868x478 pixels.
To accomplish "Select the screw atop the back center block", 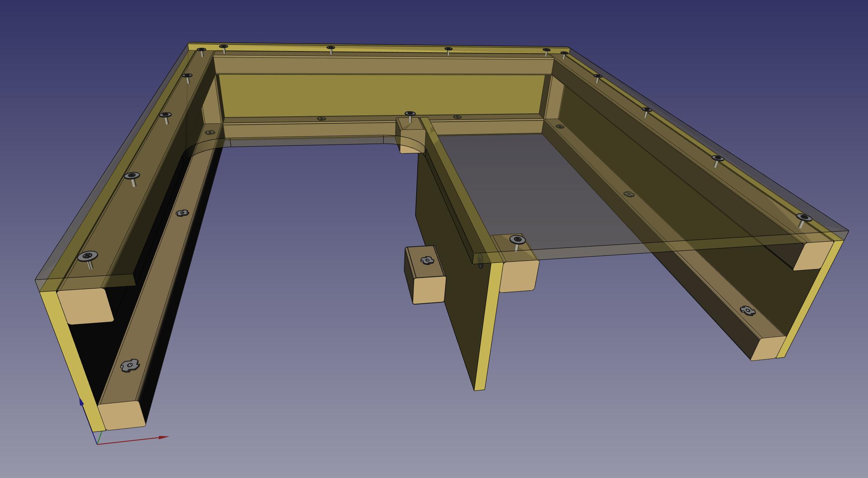I will [410, 114].
